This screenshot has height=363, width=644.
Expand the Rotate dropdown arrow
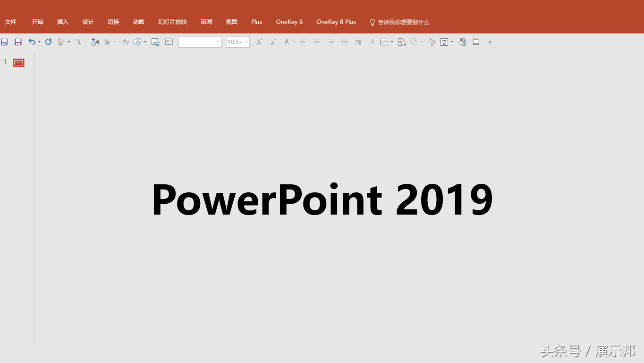[x=85, y=42]
